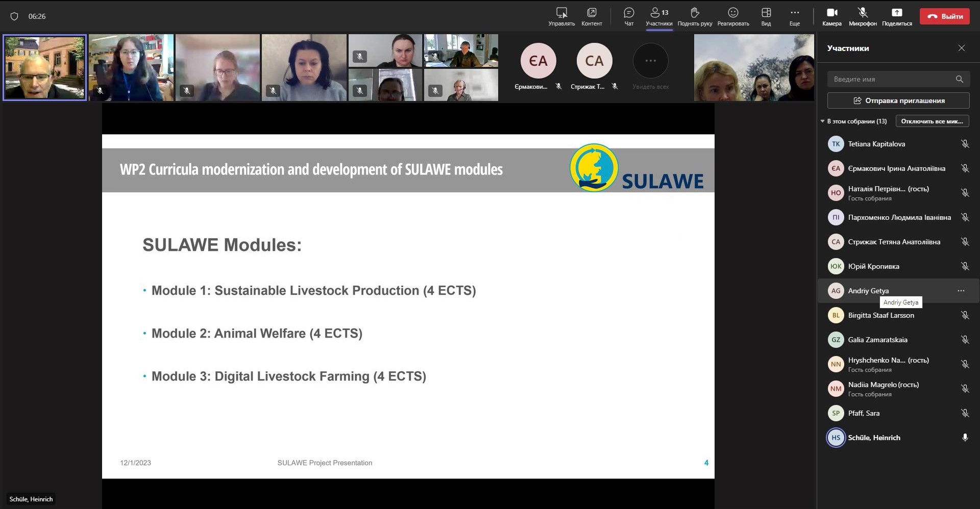The height and width of the screenshot is (509, 980).
Task: Click mic icon for Hryshchenko Na...
Action: pos(965,364)
